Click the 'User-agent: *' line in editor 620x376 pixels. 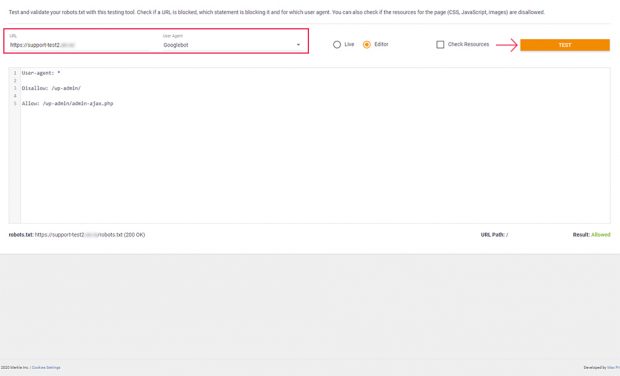click(x=41, y=73)
